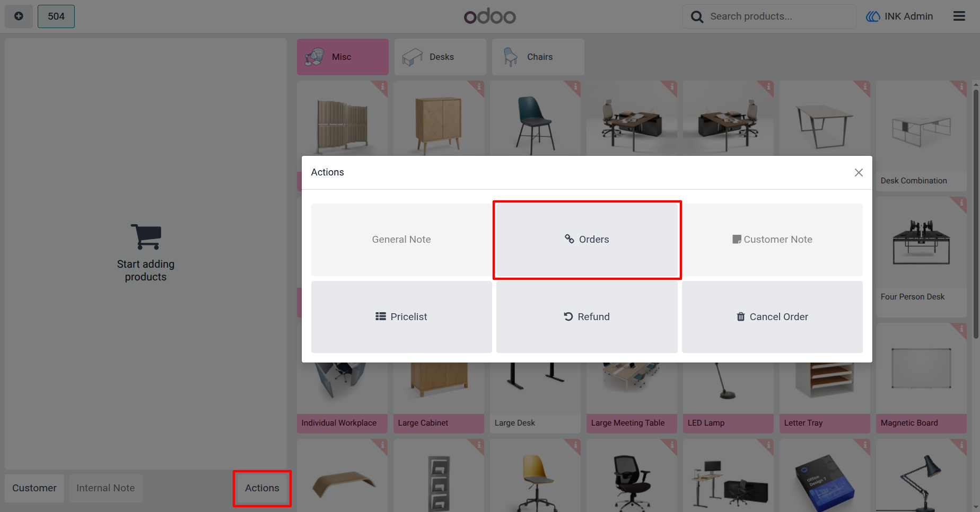This screenshot has width=980, height=512.
Task: Select Letter Tray product
Action: pyautogui.click(x=825, y=398)
